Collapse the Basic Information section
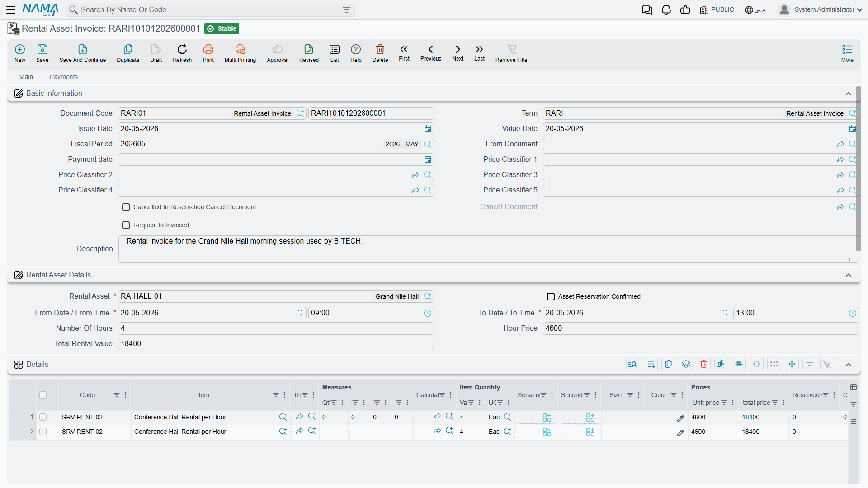 (x=849, y=94)
